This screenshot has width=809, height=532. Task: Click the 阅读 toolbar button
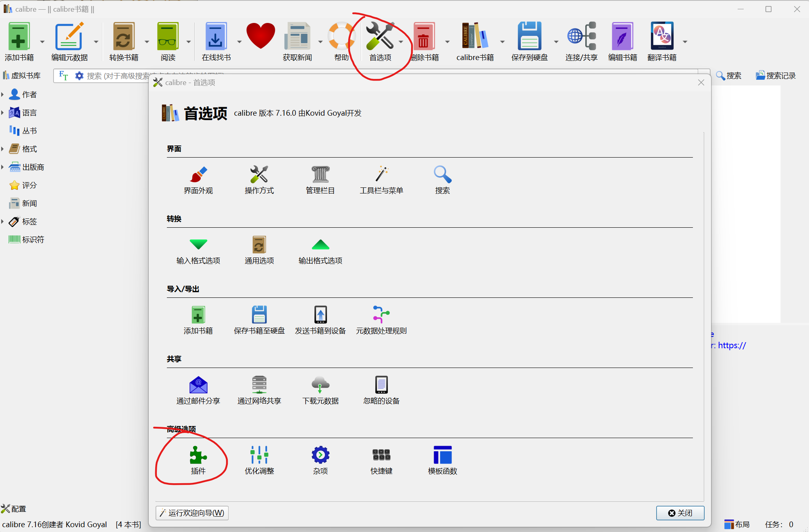[x=168, y=42]
